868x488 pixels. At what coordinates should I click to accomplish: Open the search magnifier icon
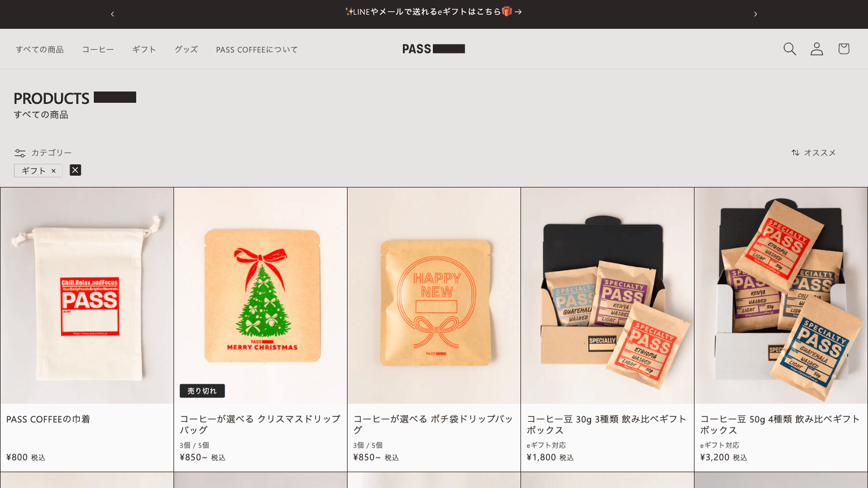pyautogui.click(x=789, y=49)
